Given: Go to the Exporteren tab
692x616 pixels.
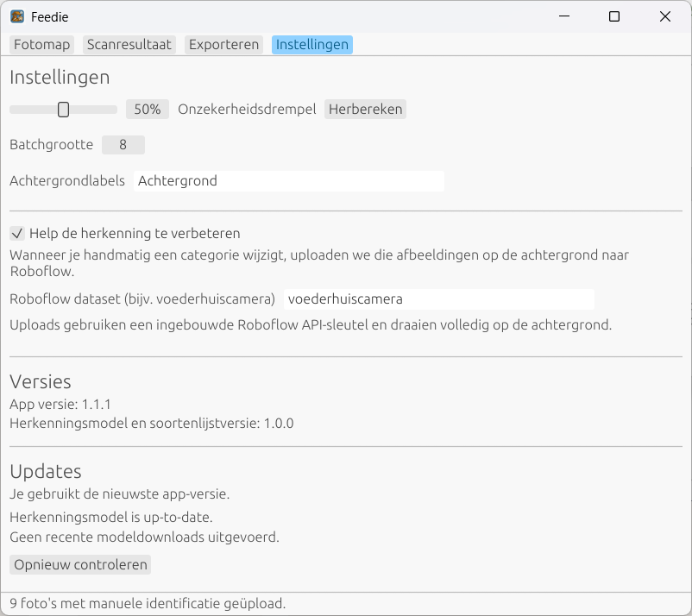Looking at the screenshot, I should (223, 45).
